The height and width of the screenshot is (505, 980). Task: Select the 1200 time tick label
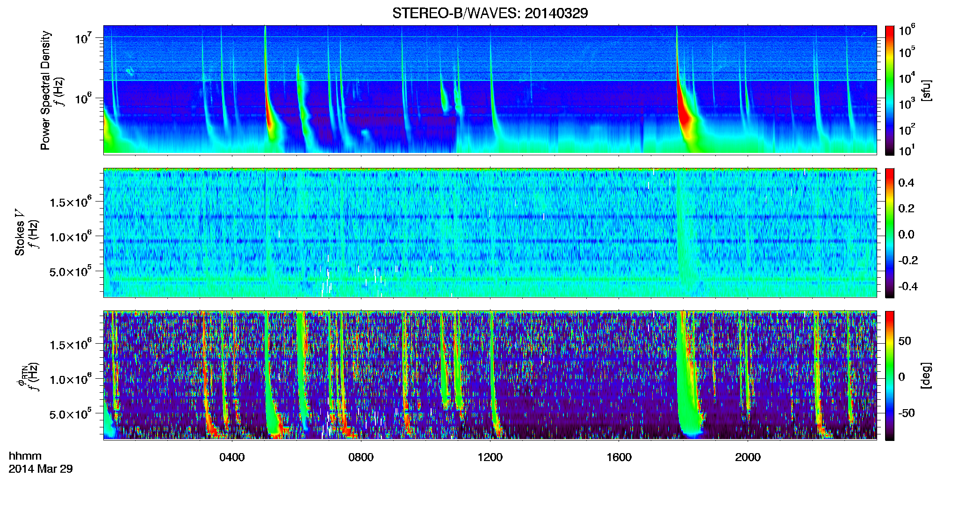pos(490,457)
